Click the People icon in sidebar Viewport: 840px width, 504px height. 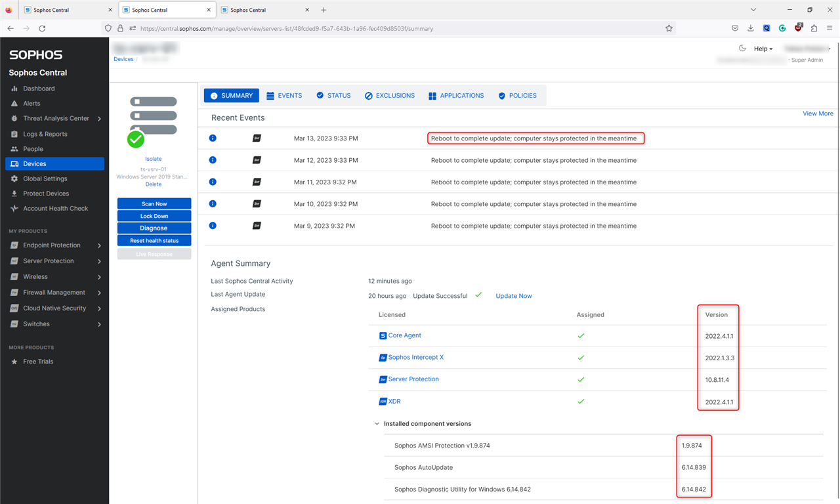coord(14,149)
